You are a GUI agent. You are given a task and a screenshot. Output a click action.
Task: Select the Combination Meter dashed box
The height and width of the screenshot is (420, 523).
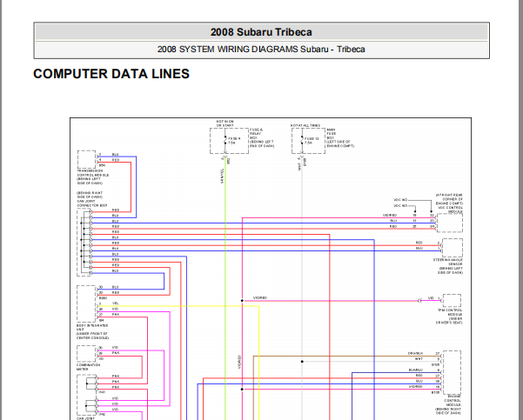click(86, 354)
